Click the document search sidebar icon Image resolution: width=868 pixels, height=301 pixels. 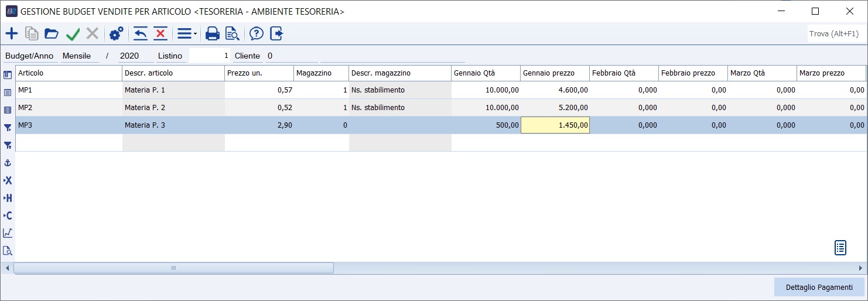8,251
